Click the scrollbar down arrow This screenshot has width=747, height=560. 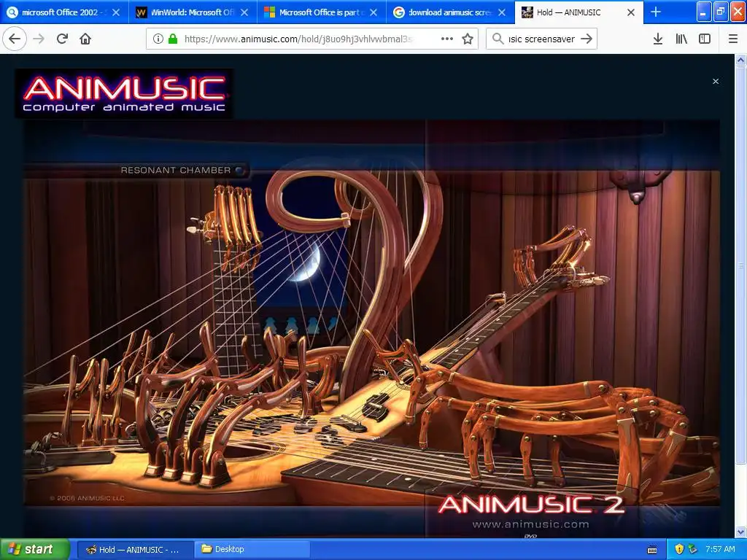click(741, 532)
